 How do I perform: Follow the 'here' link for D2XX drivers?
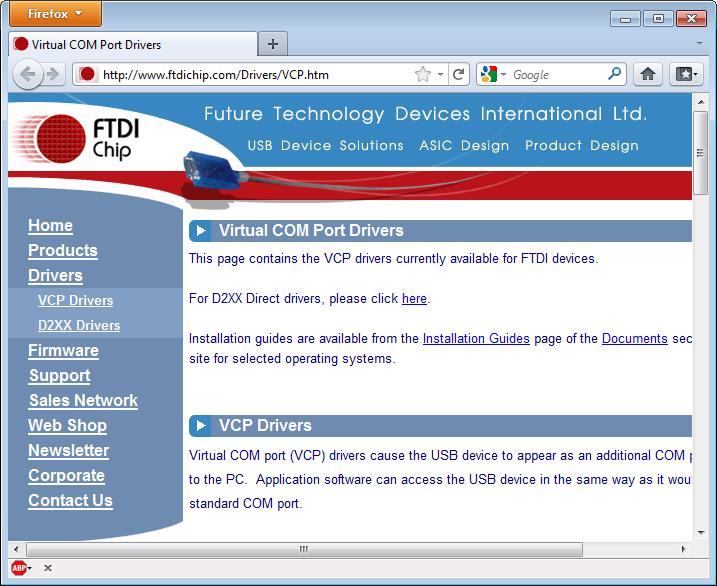414,299
